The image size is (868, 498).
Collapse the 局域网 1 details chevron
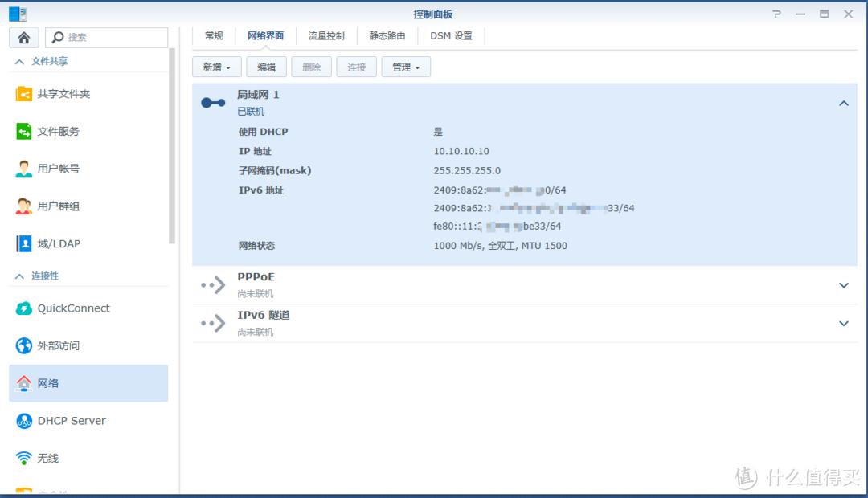click(844, 104)
